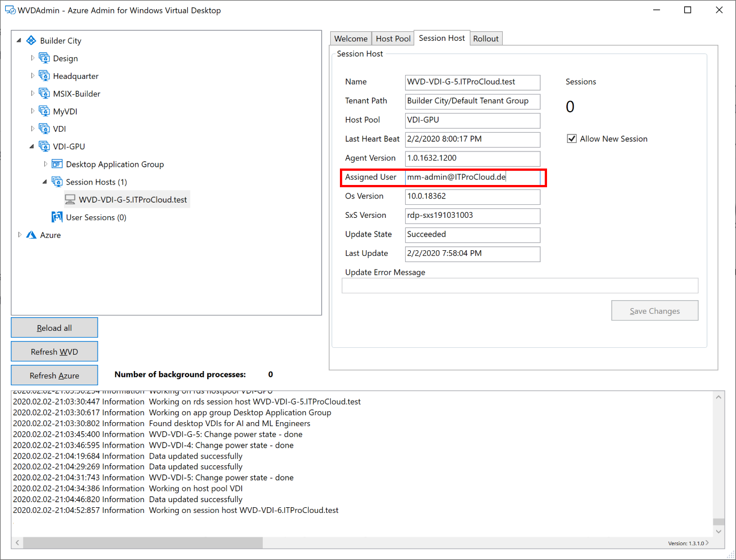Click the log vertical scrollbar thumb
Viewport: 736px width, 560px height.
click(x=718, y=522)
